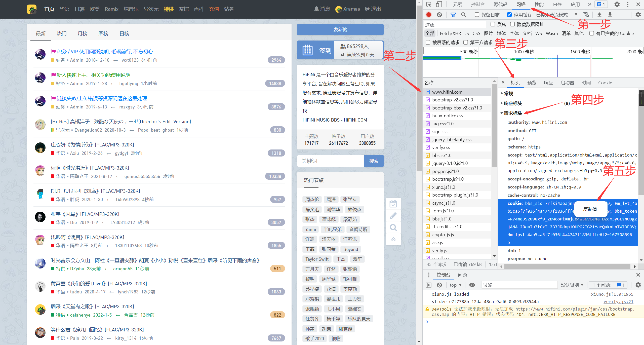Open throttling mode dropdown arrow
The image size is (644, 345).
pyautogui.click(x=576, y=15)
